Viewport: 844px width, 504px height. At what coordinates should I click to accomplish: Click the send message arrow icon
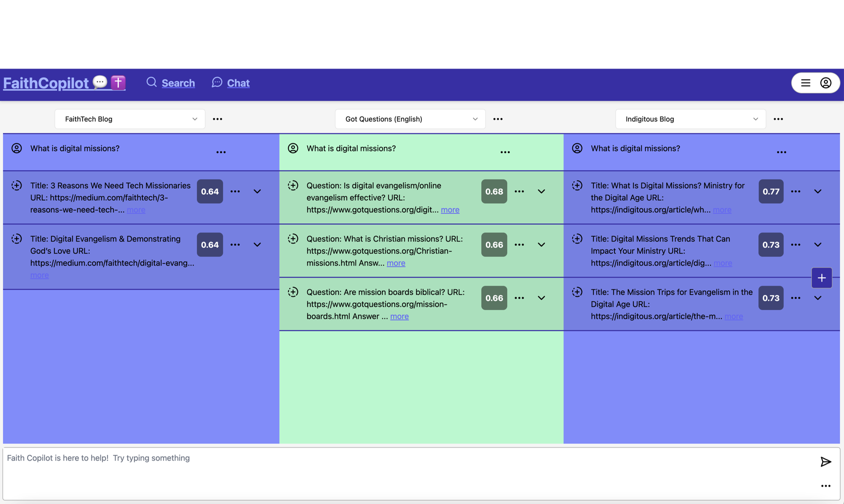[x=826, y=461]
